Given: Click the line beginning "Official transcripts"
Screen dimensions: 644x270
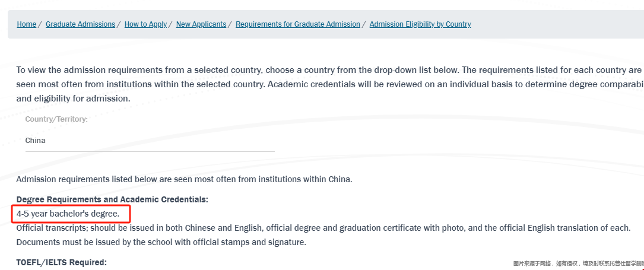Looking at the screenshot, I should tap(323, 228).
